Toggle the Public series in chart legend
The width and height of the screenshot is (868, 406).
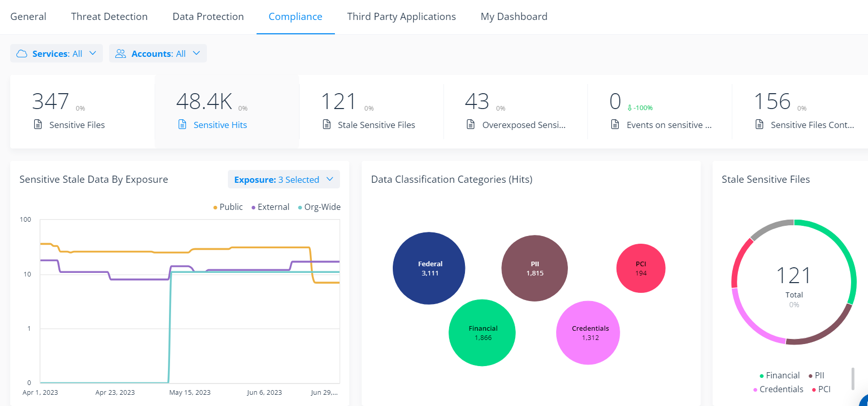[x=228, y=207]
